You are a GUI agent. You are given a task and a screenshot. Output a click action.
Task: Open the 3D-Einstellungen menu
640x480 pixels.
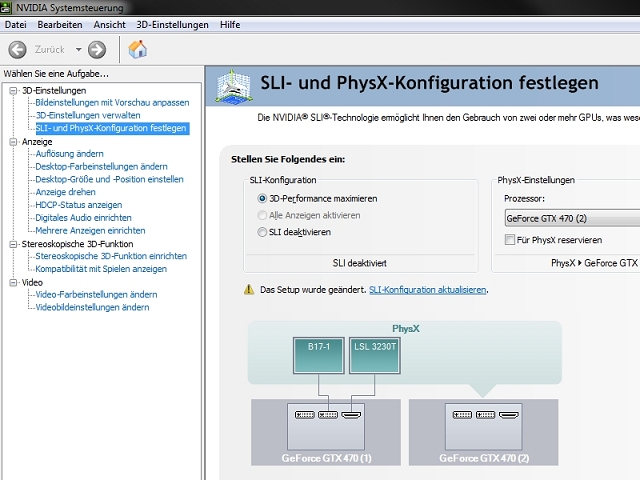pyautogui.click(x=172, y=25)
